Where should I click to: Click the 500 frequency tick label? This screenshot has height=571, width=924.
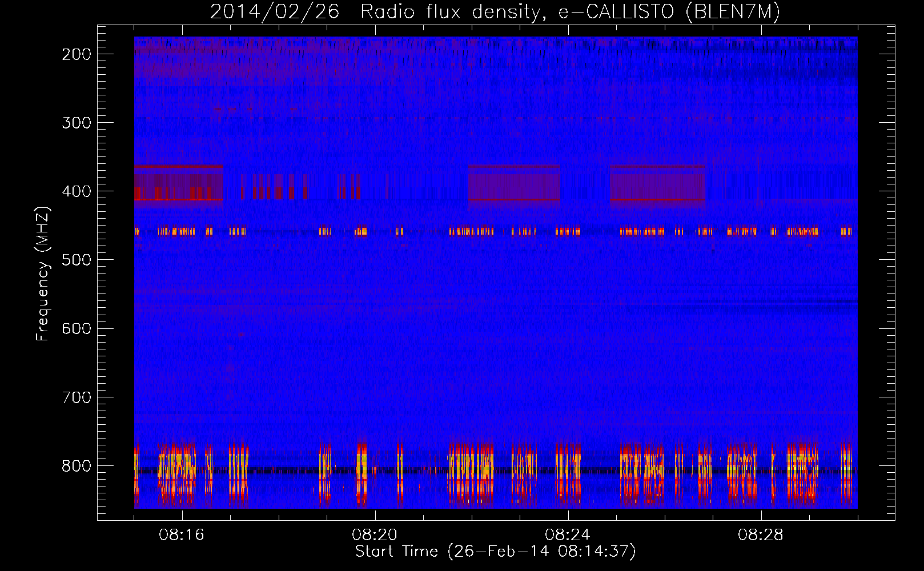[77, 260]
